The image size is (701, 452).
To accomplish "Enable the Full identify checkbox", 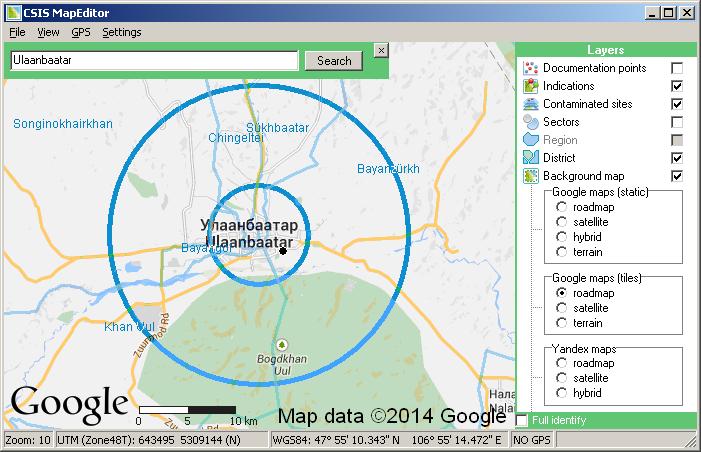I will point(521,420).
